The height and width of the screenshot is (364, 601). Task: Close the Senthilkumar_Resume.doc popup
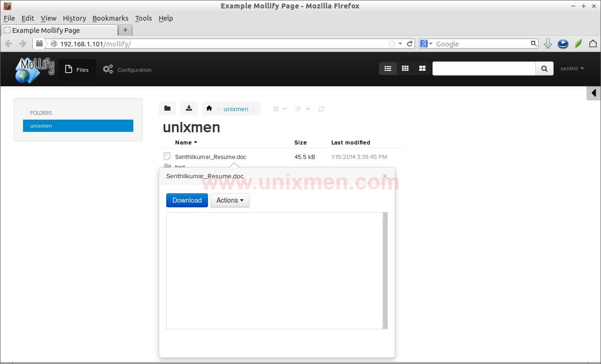click(385, 176)
